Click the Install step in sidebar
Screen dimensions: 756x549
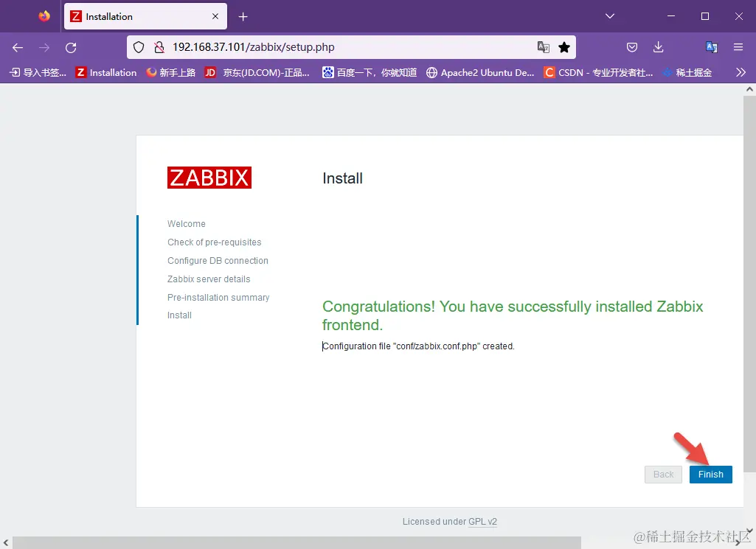tap(179, 315)
